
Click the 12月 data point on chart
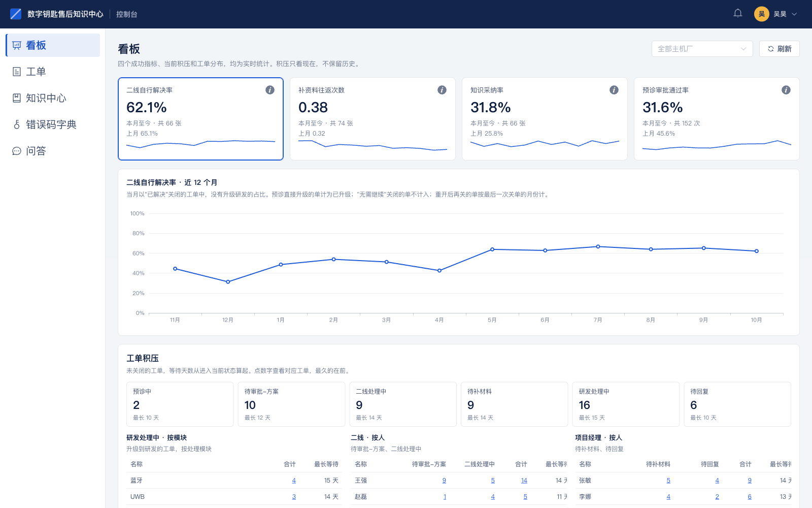pyautogui.click(x=228, y=282)
